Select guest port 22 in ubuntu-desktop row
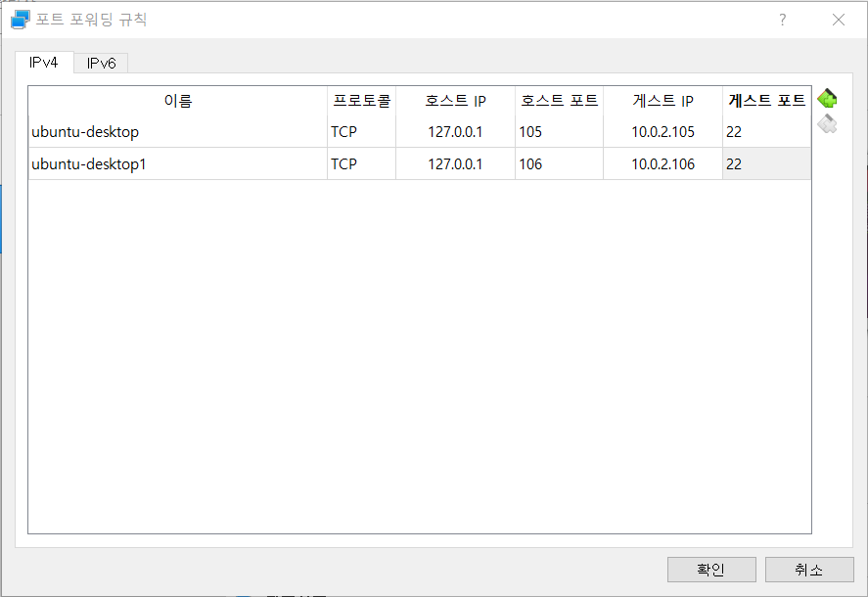 (766, 132)
